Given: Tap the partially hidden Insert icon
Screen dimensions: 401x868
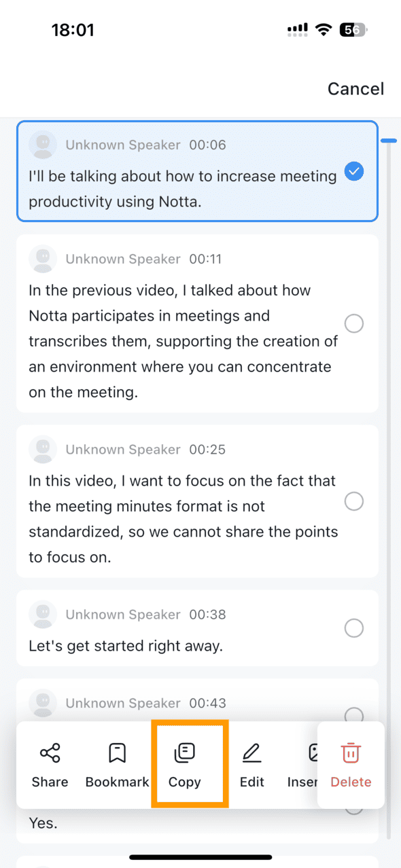Looking at the screenshot, I should [x=313, y=753].
